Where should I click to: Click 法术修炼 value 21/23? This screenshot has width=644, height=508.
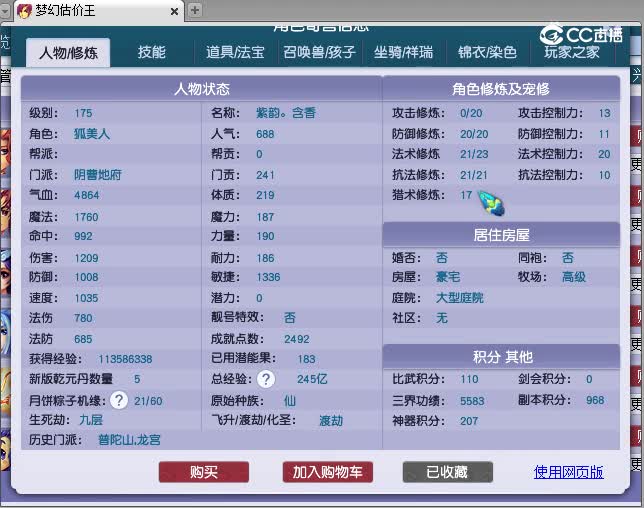[x=474, y=154]
